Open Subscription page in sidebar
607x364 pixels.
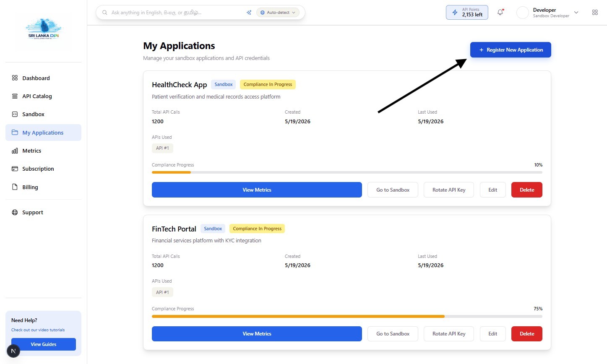(43, 169)
